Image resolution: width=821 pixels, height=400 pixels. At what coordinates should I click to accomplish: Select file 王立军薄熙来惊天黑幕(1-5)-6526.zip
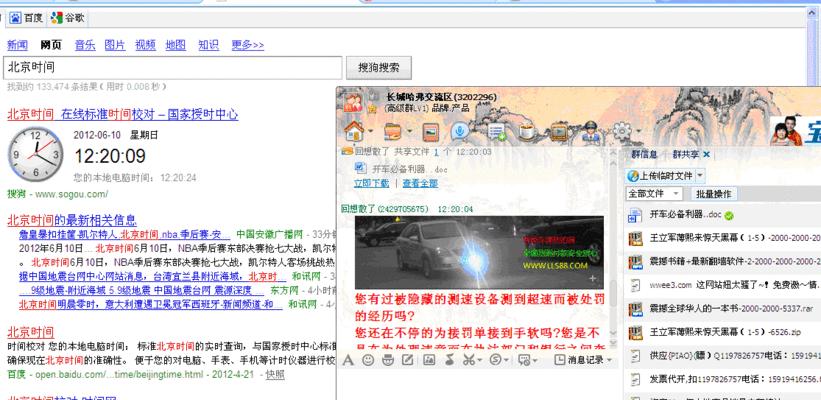pos(723,332)
